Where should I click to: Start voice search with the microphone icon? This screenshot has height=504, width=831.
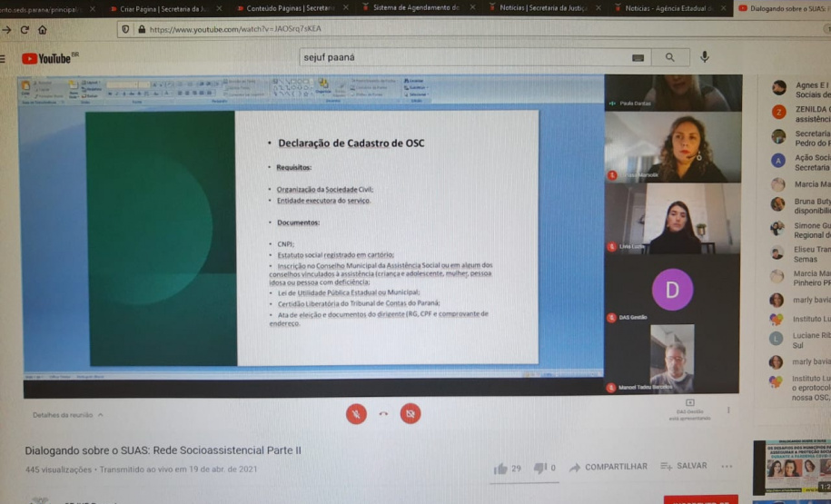click(x=705, y=56)
